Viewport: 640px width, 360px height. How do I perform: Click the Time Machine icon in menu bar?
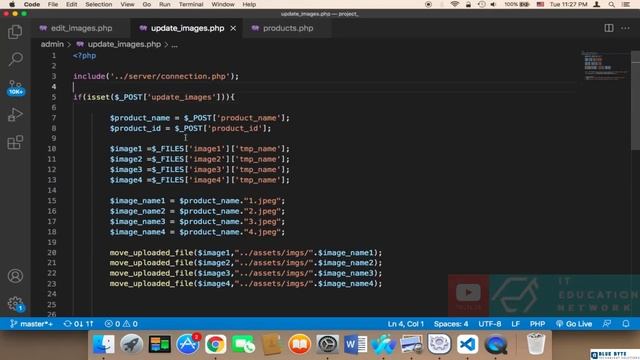tap(482, 4)
